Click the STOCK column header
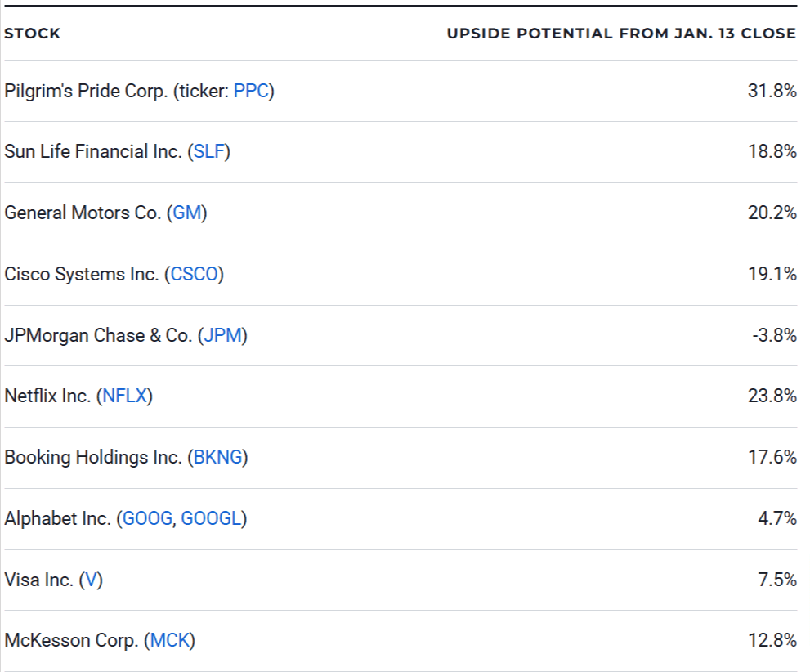 click(33, 34)
